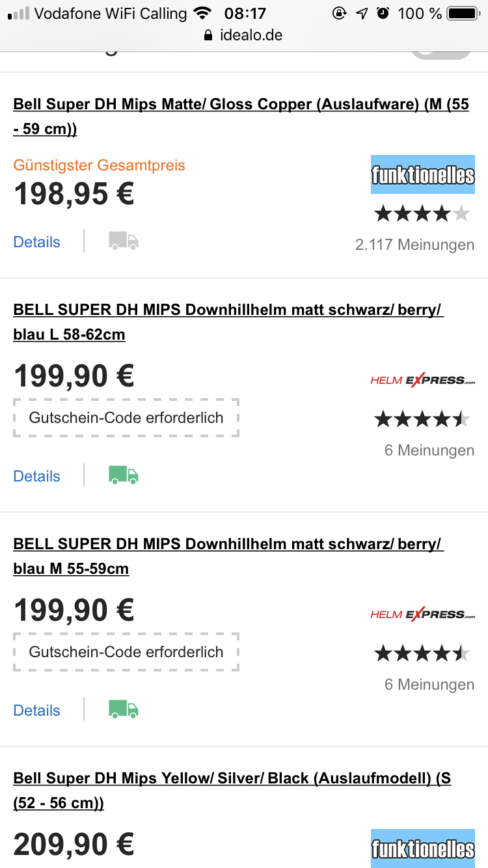
Task: Open Helm Express logo for L 58-62cm offer
Action: coord(422,380)
